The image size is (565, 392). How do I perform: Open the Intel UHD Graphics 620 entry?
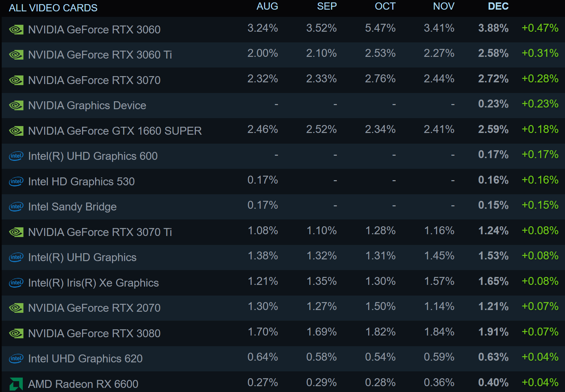coord(85,359)
